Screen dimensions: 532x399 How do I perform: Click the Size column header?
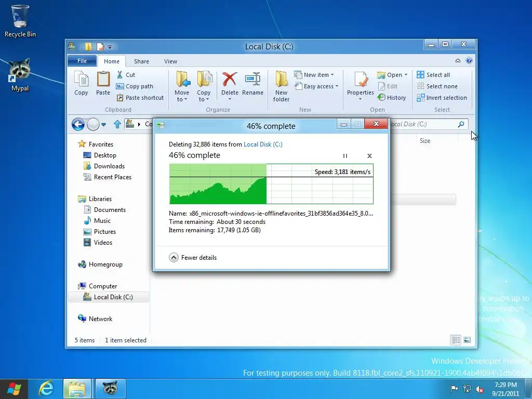pyautogui.click(x=425, y=140)
